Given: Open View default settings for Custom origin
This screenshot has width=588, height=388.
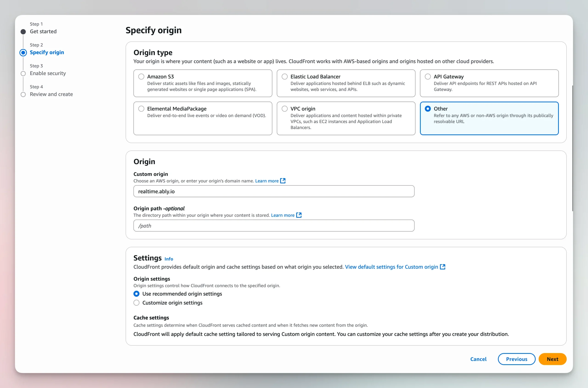Looking at the screenshot, I should tap(391, 267).
